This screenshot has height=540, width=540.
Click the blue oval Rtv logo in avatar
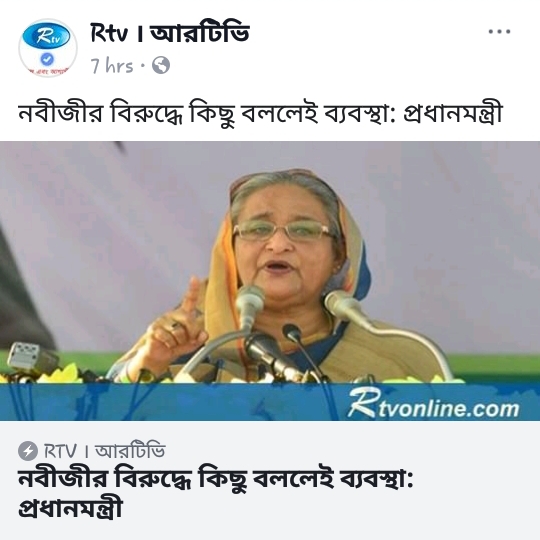pos(46,36)
